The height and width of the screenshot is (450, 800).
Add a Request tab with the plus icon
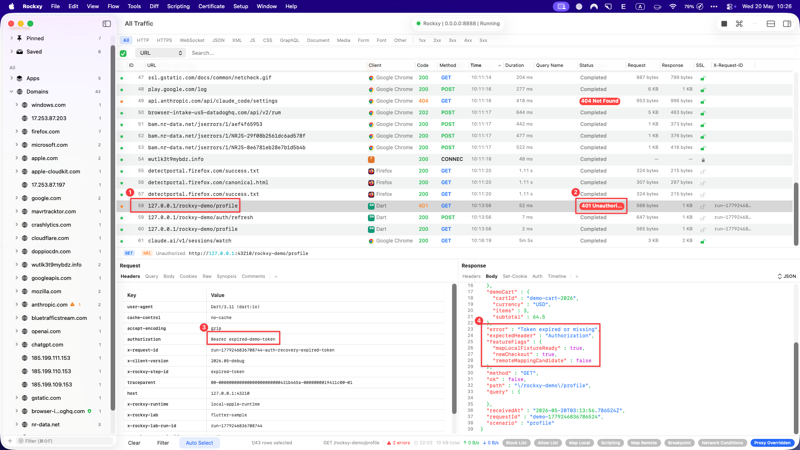click(x=276, y=277)
